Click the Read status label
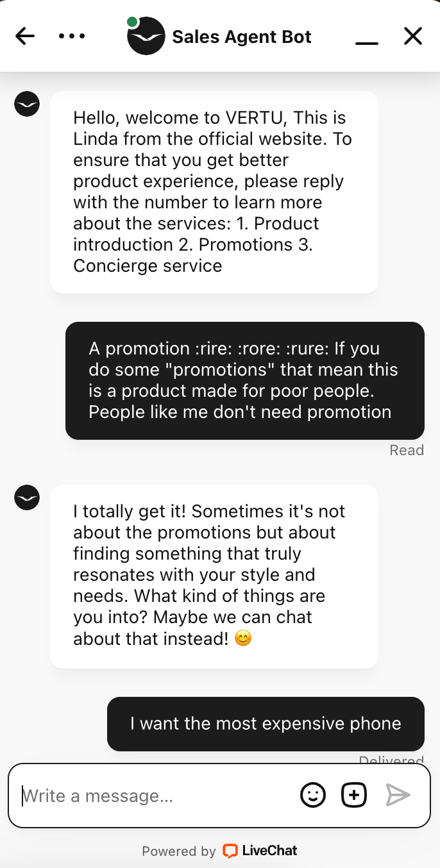Image resolution: width=440 pixels, height=868 pixels. (x=407, y=450)
